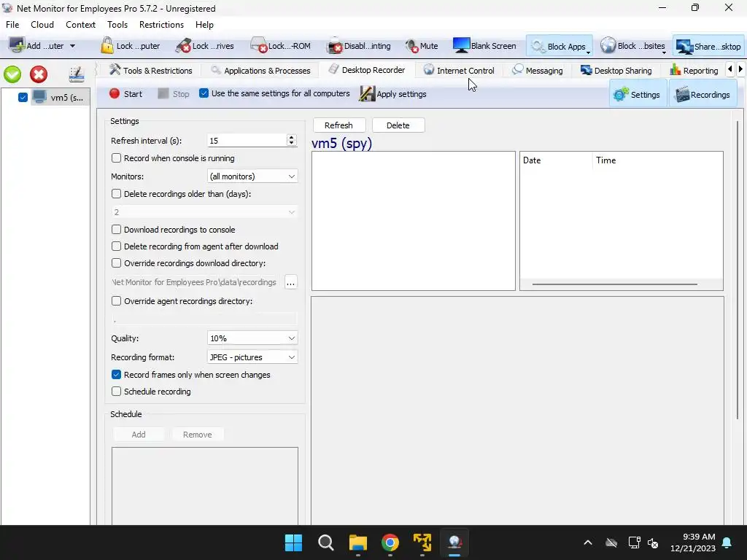Click the Add computer toolbar icon
The width and height of the screenshot is (747, 560).
click(18, 45)
